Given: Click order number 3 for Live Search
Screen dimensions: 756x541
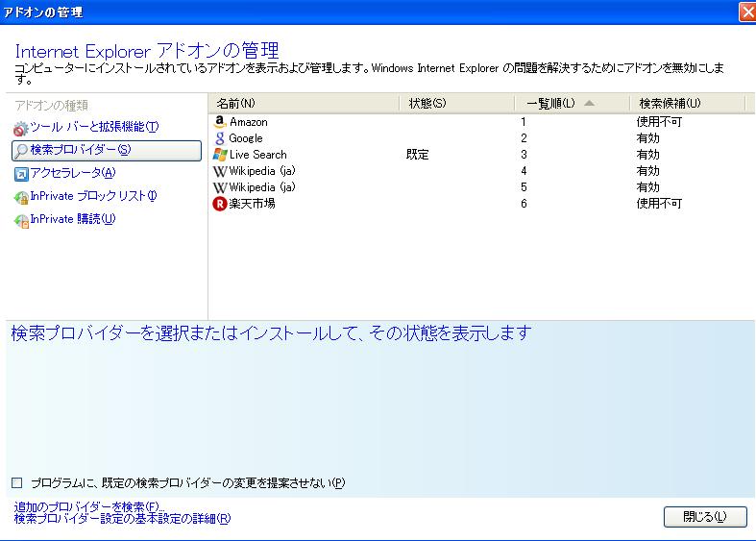Looking at the screenshot, I should pos(524,155).
